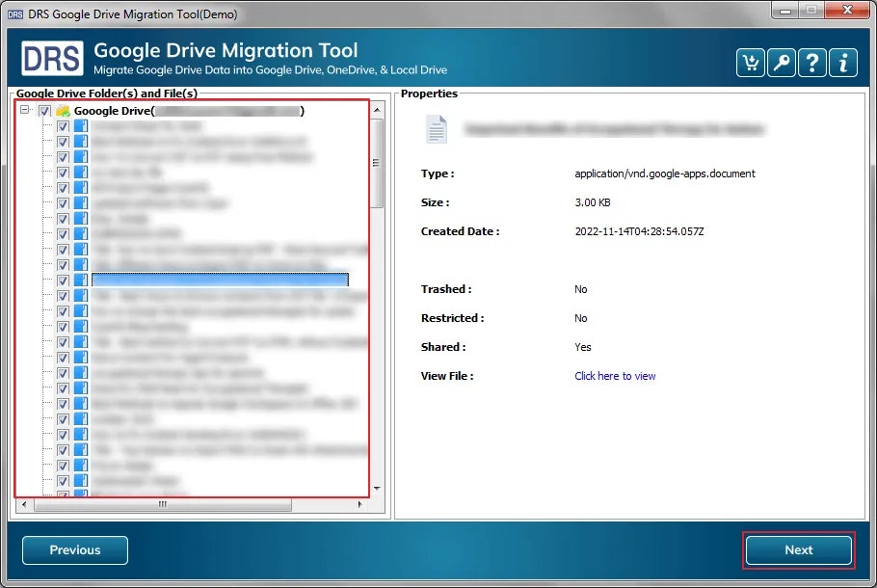Click the horizontal scrollbar left arrow
The image size is (877, 588).
click(24, 505)
